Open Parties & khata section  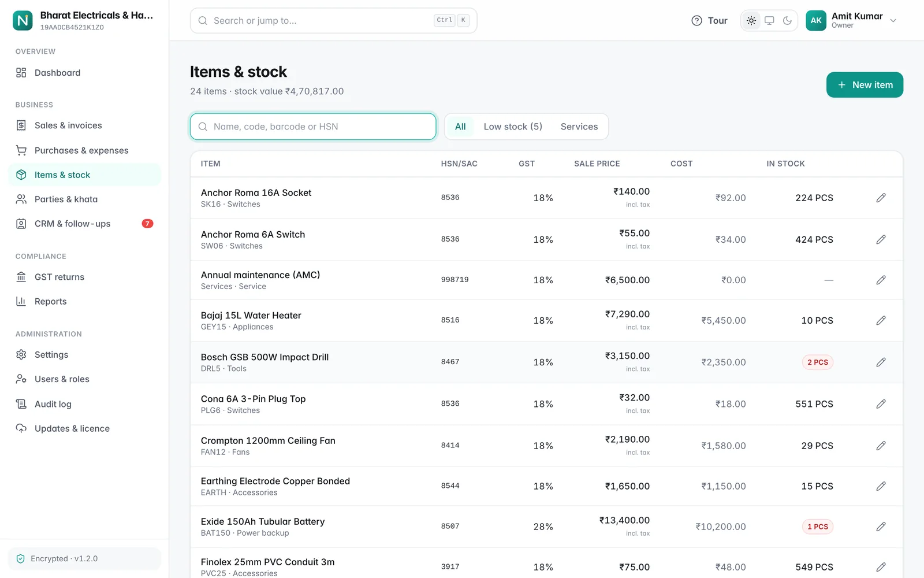click(84, 199)
